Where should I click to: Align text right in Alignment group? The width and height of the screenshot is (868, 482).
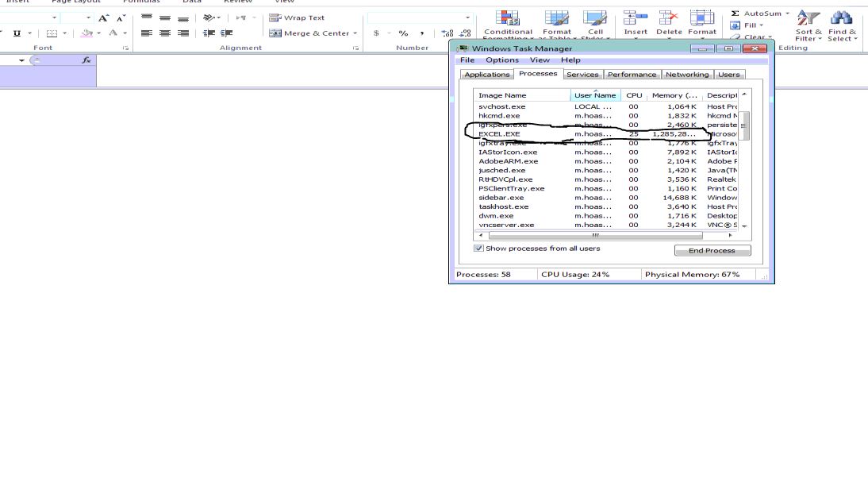click(183, 33)
